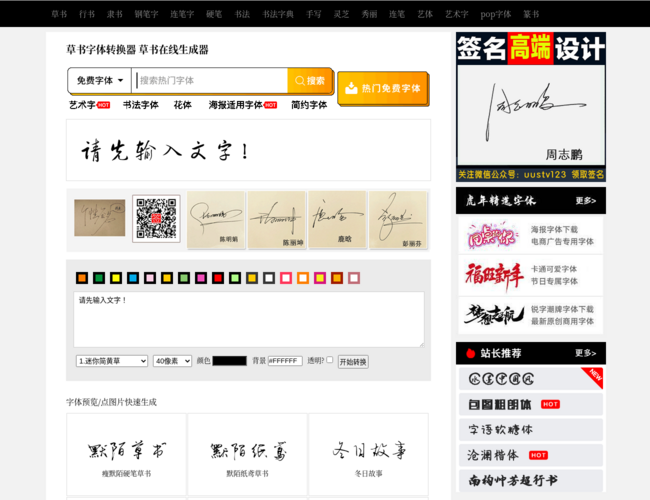Click the HOT badge beside 沧澜楷体
650x500 pixels.
538,455
